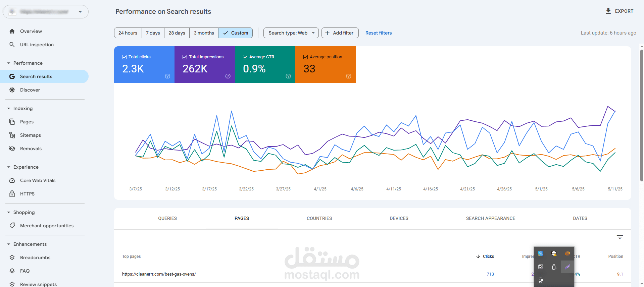Collapse the Experience sidebar section
Screen dimensions: 644x287
pyautogui.click(x=9, y=167)
